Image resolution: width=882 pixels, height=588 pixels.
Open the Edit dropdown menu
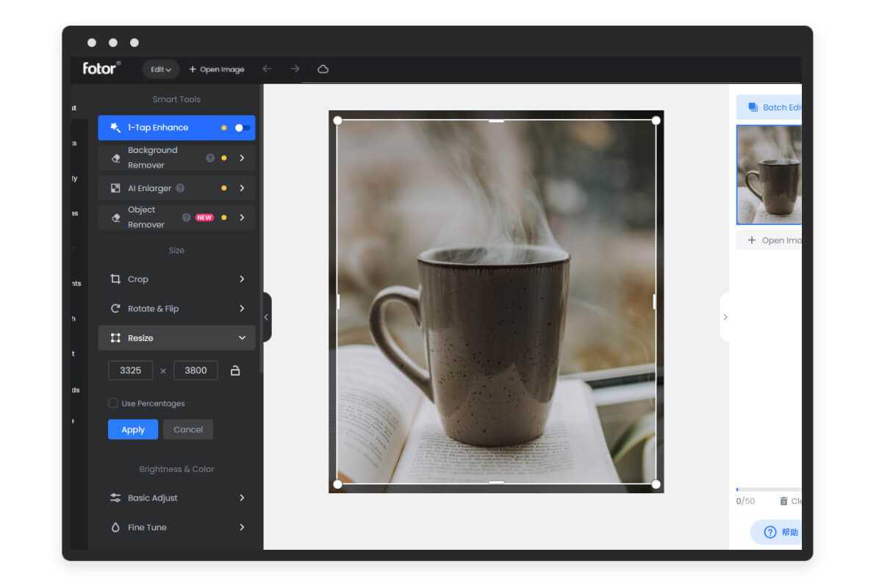(x=160, y=69)
